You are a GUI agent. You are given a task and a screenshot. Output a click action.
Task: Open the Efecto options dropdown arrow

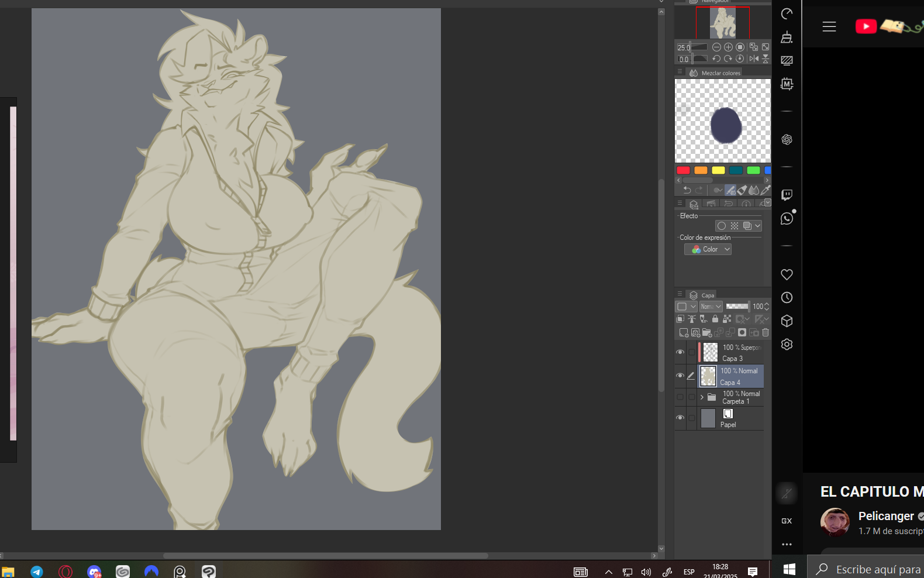[x=758, y=226]
